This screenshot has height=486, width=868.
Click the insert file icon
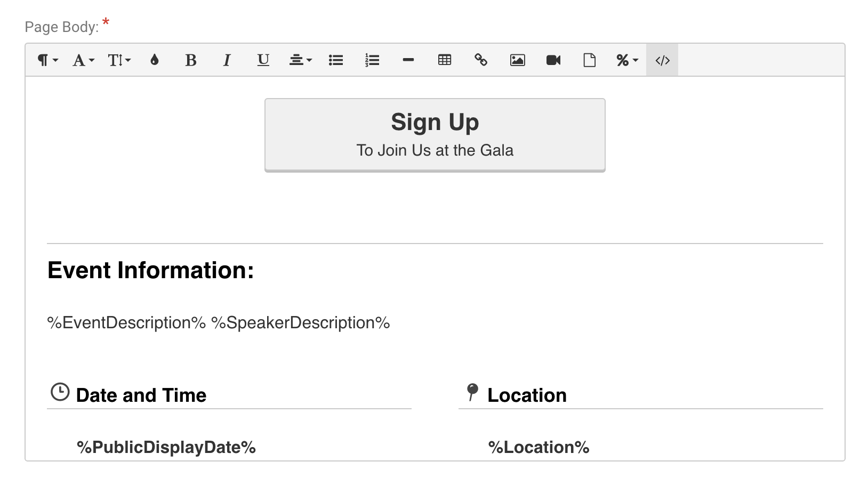[x=590, y=60]
